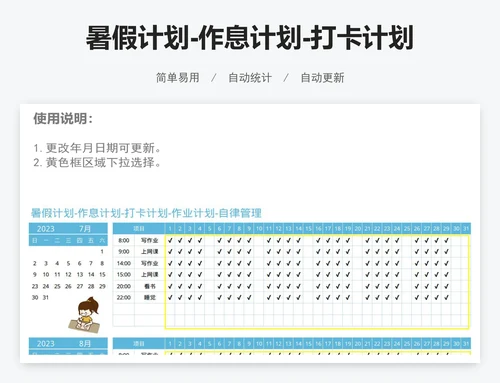Viewport: 500px width, 383px height.
Task: Click the 9:00 time cell
Action: [x=124, y=252]
